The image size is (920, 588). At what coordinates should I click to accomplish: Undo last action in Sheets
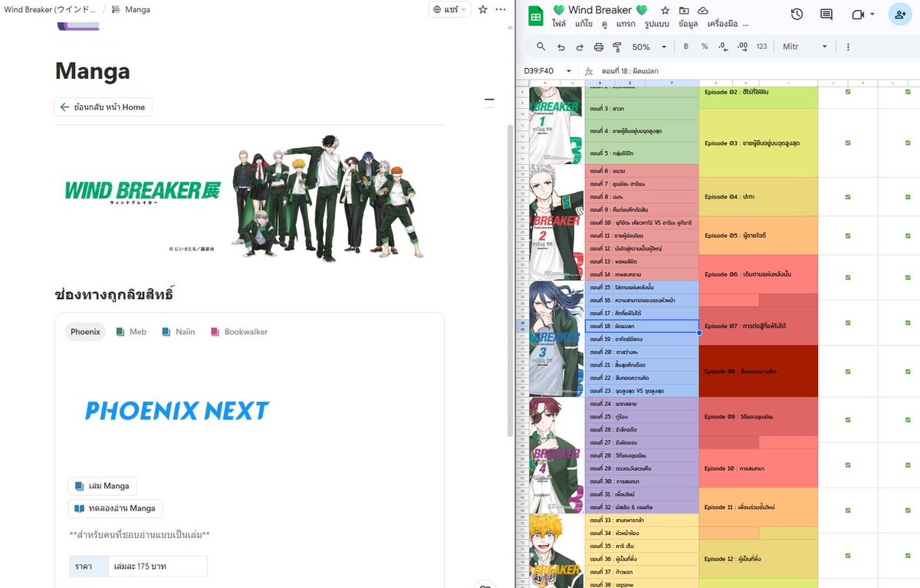tap(560, 47)
